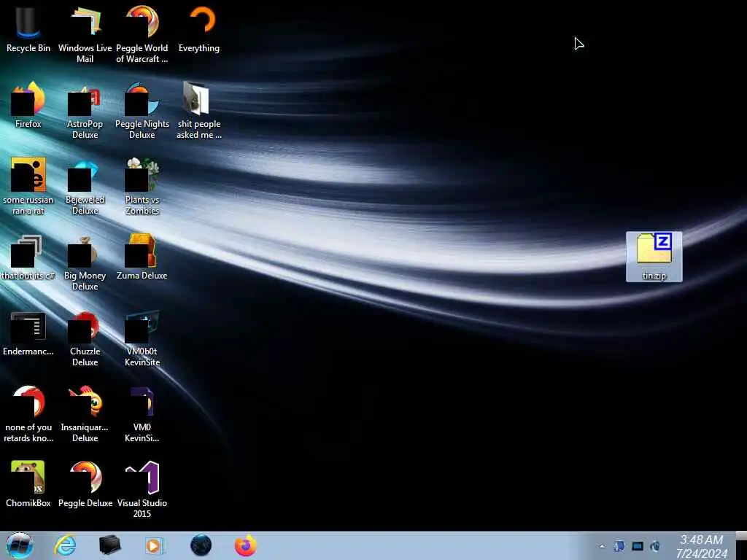Screen dimensions: 747x560
Task: Open the clock showing 3:48 AM
Action: pyautogui.click(x=701, y=546)
